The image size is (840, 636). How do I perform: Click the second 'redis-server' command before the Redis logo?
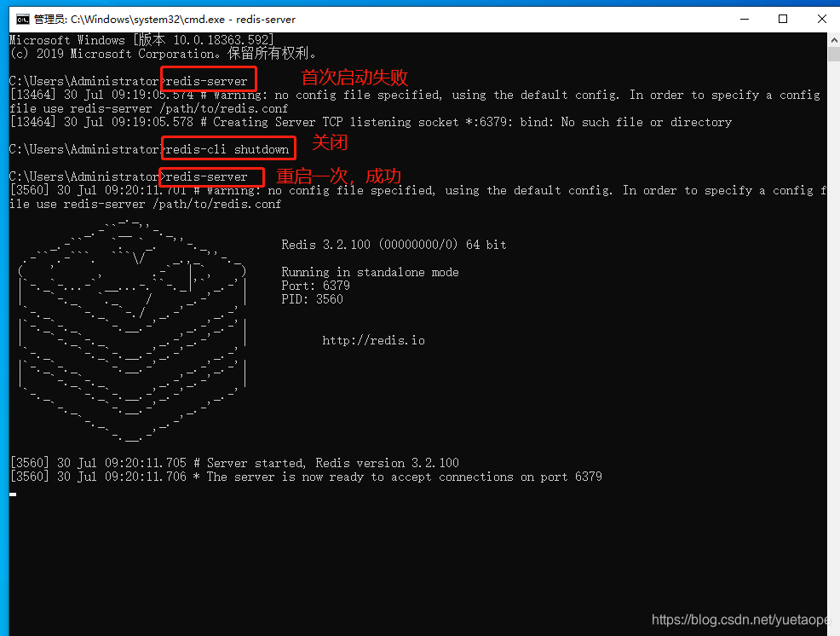click(206, 177)
